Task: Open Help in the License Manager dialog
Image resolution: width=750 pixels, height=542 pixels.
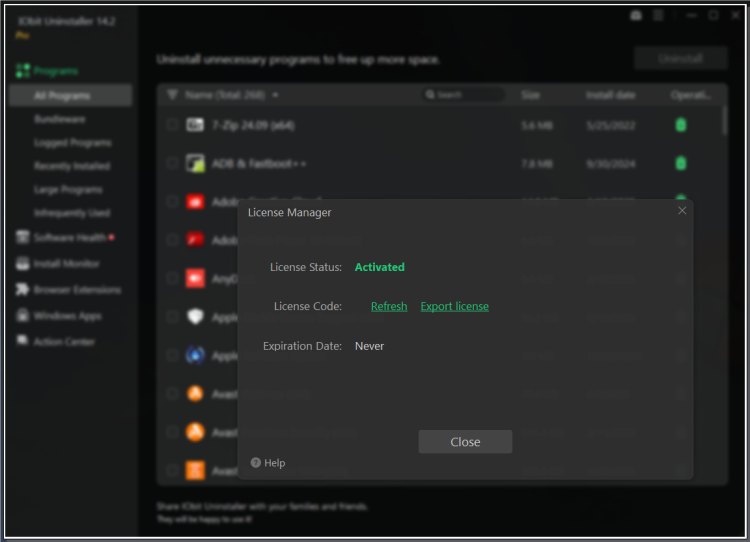Action: tap(268, 463)
